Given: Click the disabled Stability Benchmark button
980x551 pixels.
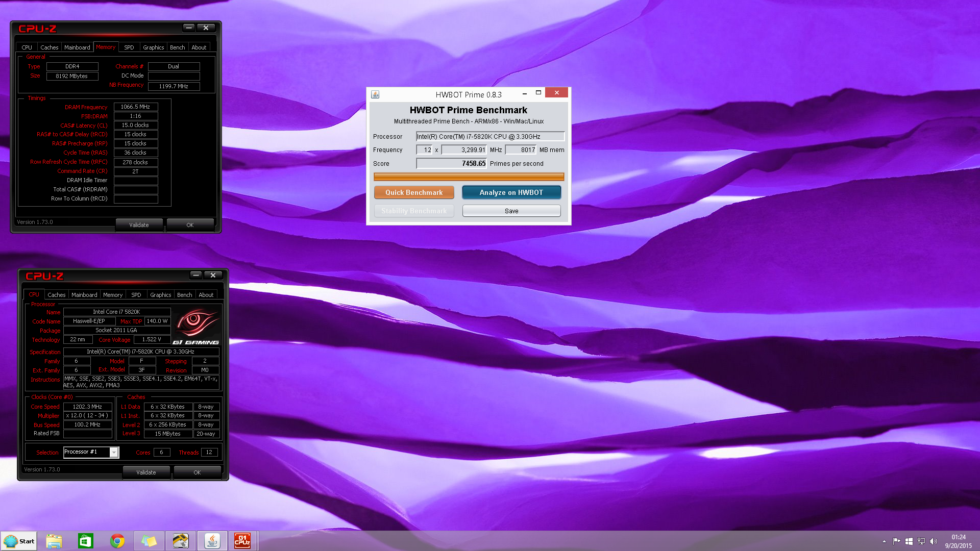Looking at the screenshot, I should click(414, 211).
